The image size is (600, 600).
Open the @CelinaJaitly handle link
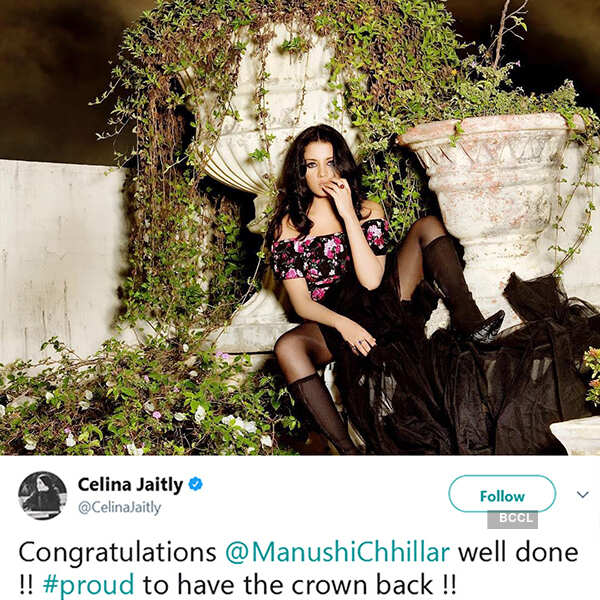pyautogui.click(x=119, y=508)
